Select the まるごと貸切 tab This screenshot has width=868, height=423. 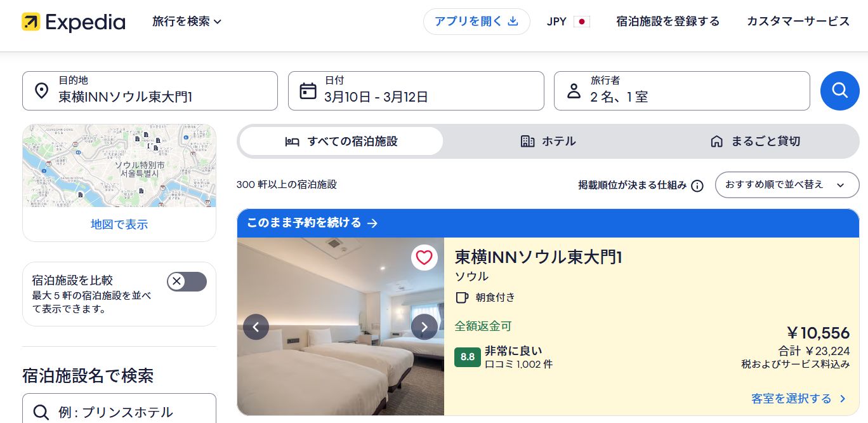(x=754, y=141)
